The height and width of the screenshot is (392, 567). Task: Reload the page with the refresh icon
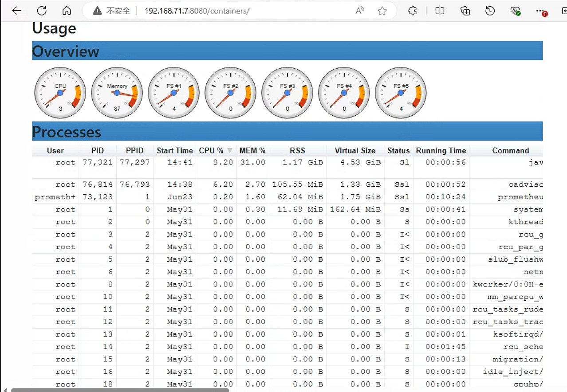tap(42, 11)
